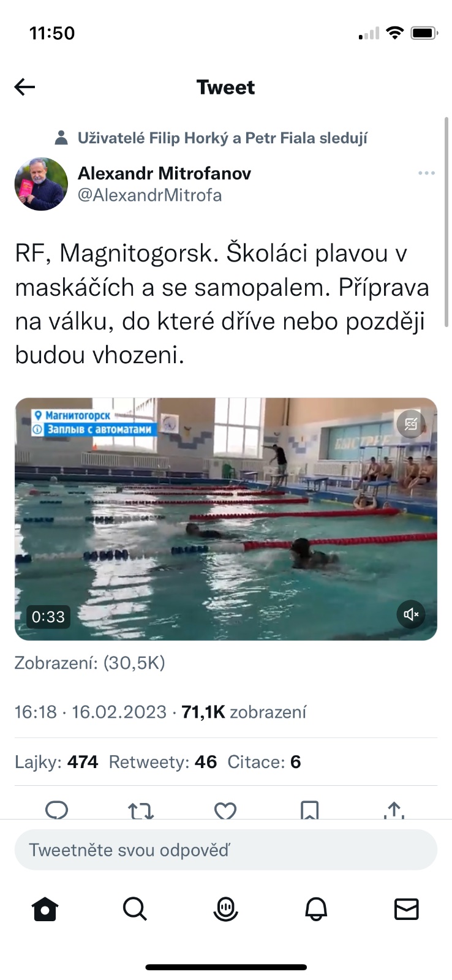This screenshot has height=980, width=452.
Task: Open the Notifications bell tab
Action: coord(316,909)
